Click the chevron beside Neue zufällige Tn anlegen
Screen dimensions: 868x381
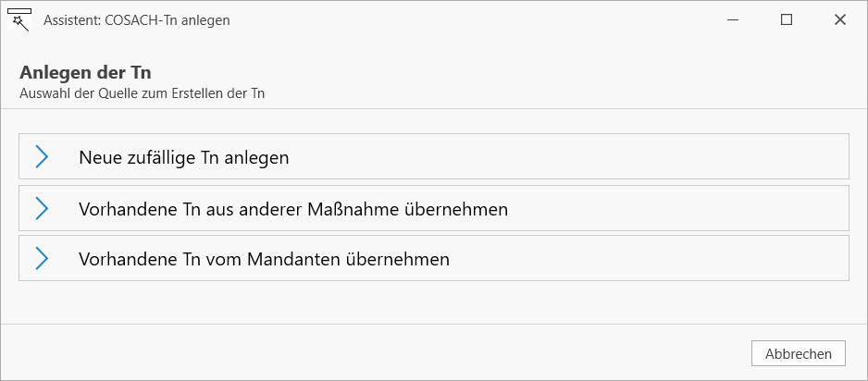42,157
